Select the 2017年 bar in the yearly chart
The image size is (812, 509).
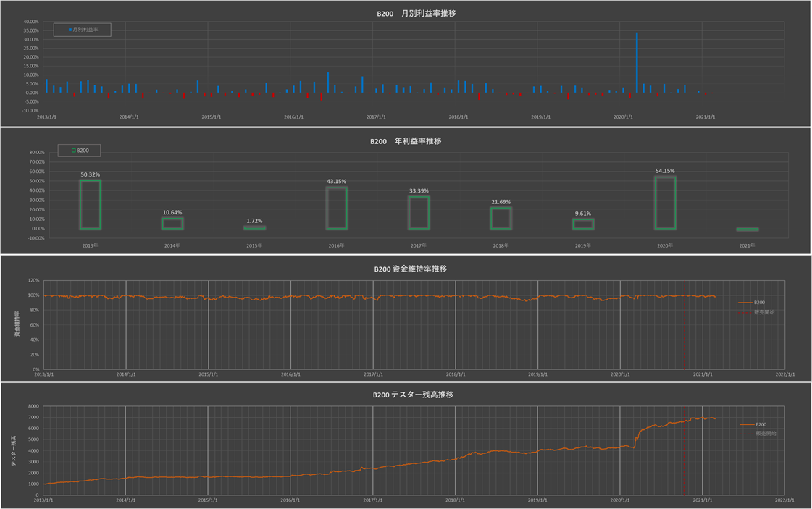[419, 213]
